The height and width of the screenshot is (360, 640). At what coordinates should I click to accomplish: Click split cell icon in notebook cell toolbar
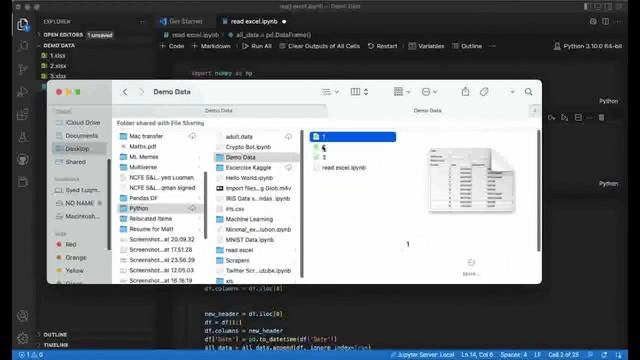pyautogui.click(x=578, y=118)
